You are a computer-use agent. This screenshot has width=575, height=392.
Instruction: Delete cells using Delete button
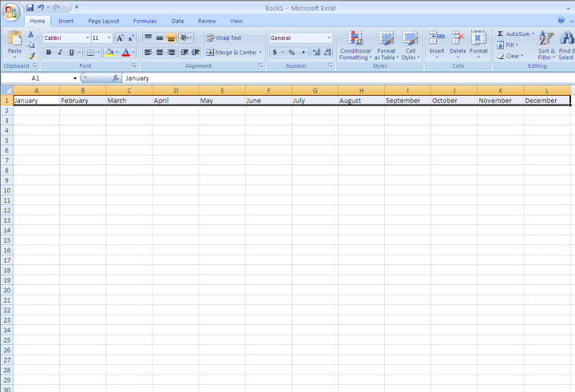point(458,45)
